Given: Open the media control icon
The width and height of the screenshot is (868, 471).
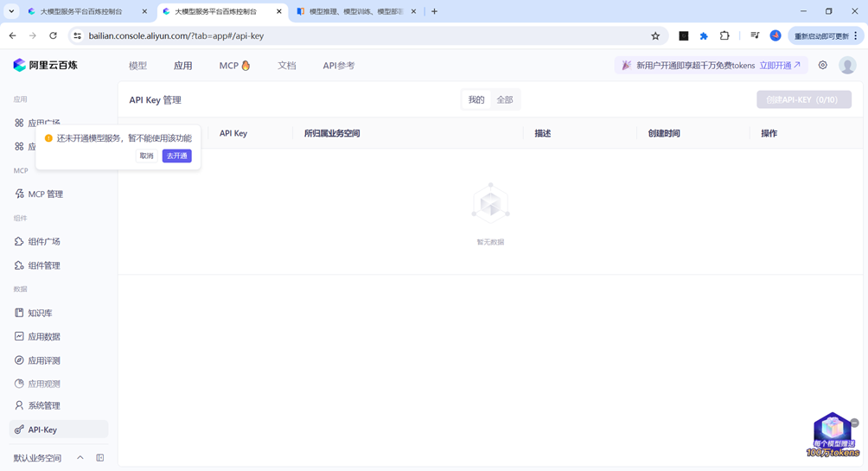Looking at the screenshot, I should pos(755,35).
